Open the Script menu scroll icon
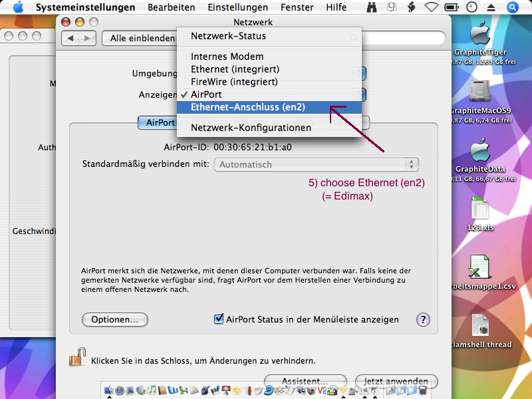 pyautogui.click(x=411, y=7)
